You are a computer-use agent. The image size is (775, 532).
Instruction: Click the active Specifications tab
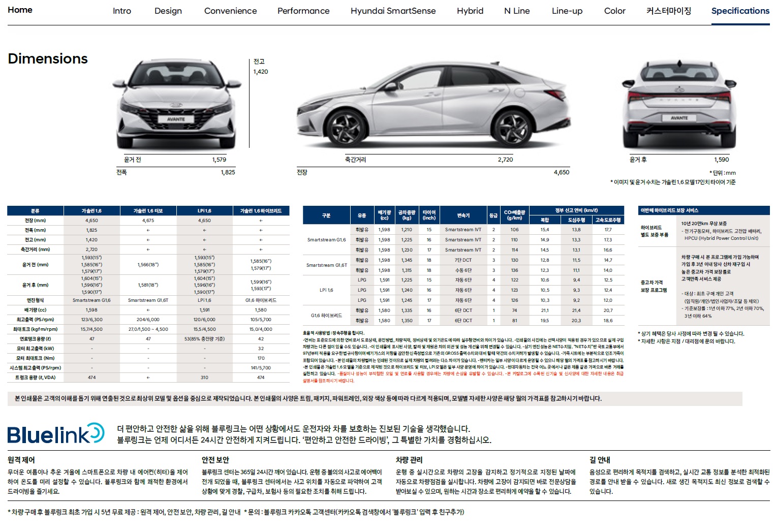click(x=740, y=11)
